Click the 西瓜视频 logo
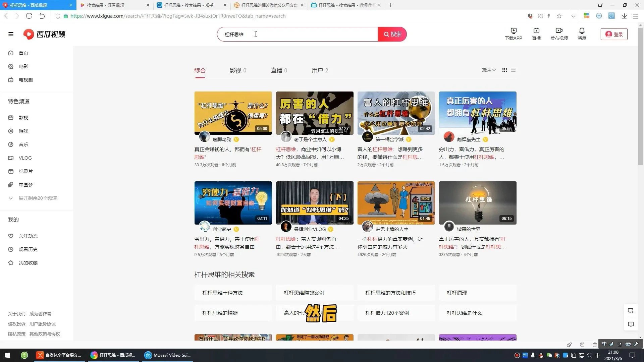 (x=44, y=34)
